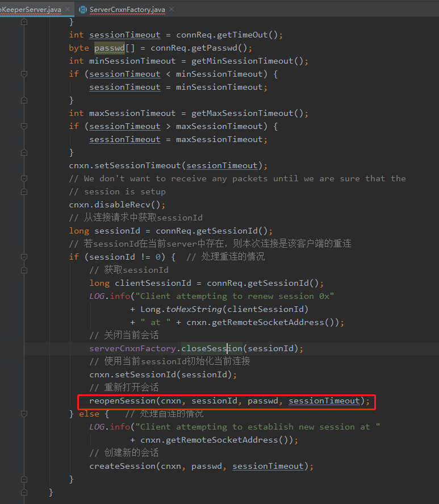This screenshot has height=504, width=439.
Task: Click cnxn.disableRecv() statement
Action: (x=117, y=205)
